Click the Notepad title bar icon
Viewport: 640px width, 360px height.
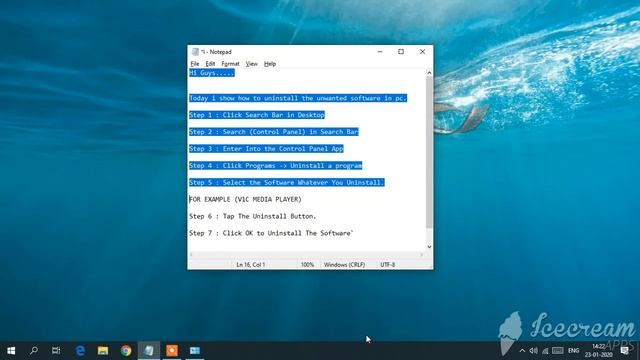tap(195, 52)
